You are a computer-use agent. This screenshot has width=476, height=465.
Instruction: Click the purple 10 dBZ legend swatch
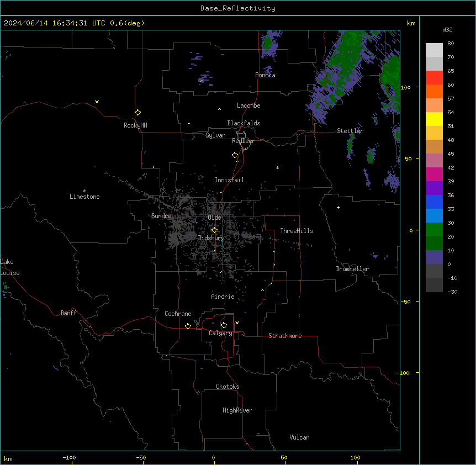(x=434, y=257)
